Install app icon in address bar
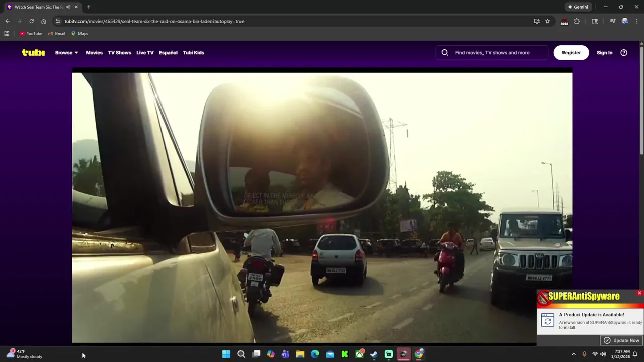The height and width of the screenshot is (362, 644). pyautogui.click(x=537, y=21)
